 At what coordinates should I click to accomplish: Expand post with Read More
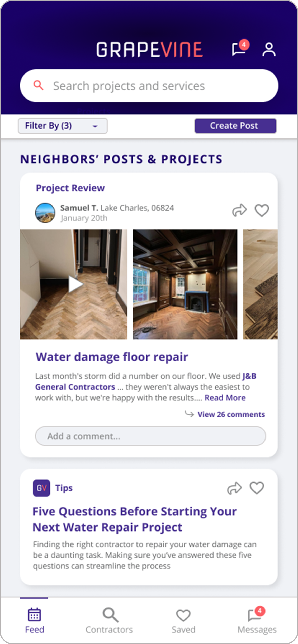225,398
